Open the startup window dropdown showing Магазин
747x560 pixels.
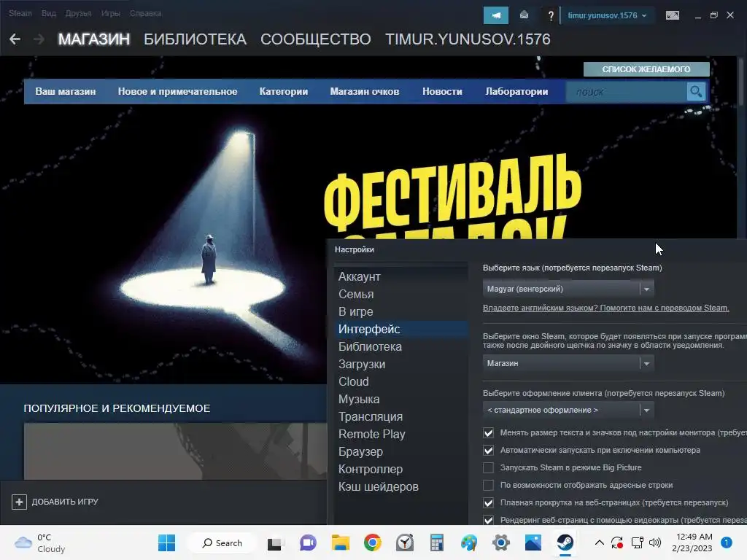(x=568, y=363)
